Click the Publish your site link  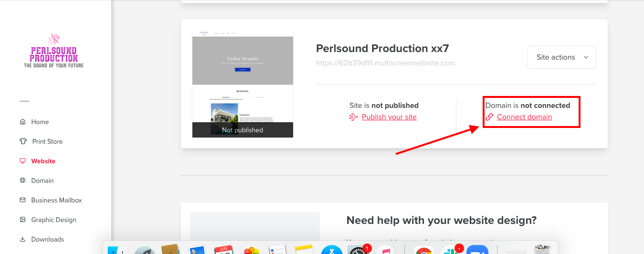click(x=389, y=117)
